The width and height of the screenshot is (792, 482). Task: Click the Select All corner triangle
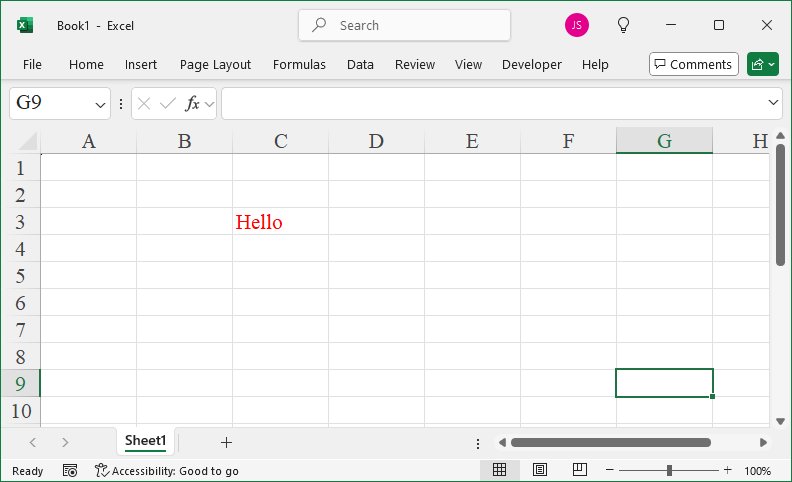click(27, 141)
